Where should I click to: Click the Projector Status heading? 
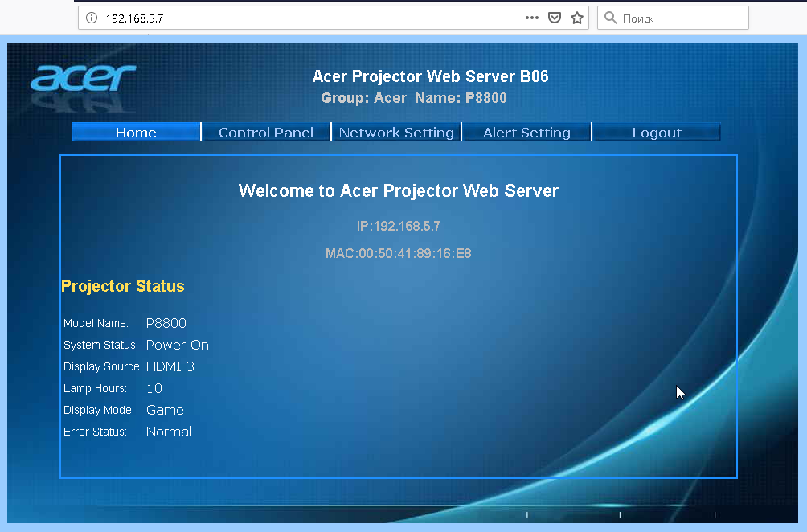[122, 286]
